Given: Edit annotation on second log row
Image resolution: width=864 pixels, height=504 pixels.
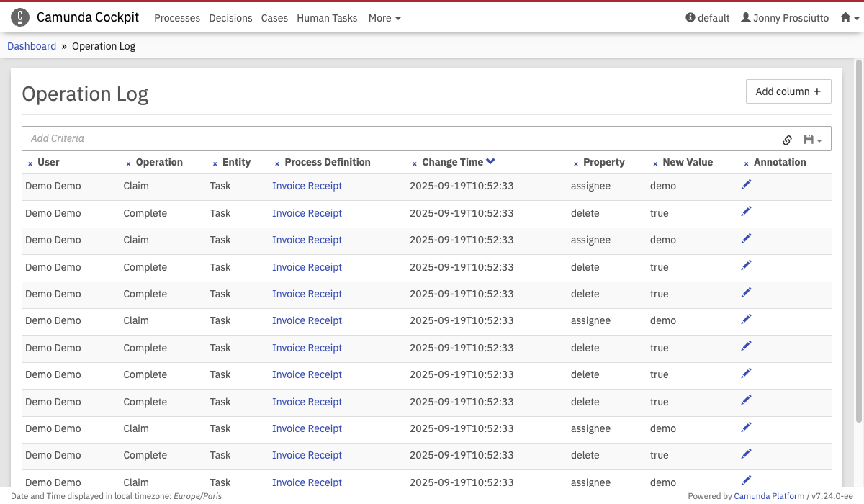Looking at the screenshot, I should click(x=746, y=212).
